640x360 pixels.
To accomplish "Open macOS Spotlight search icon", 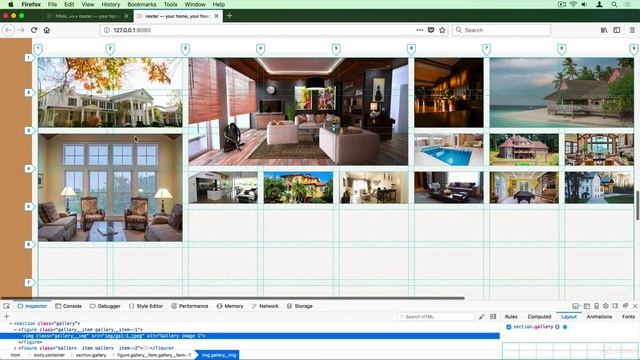I will (614, 4).
